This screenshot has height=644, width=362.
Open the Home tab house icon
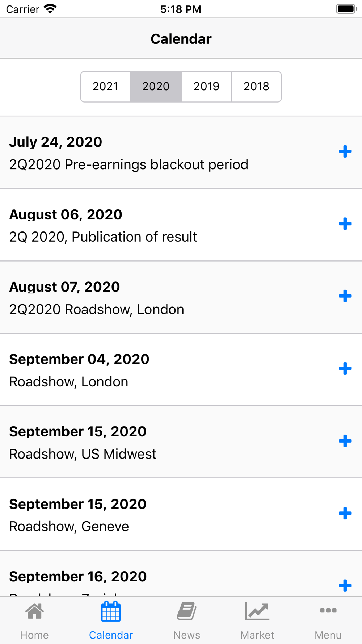[x=34, y=612]
